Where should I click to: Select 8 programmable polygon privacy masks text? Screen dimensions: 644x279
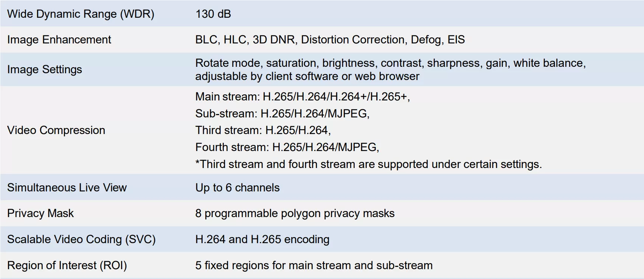[295, 213]
